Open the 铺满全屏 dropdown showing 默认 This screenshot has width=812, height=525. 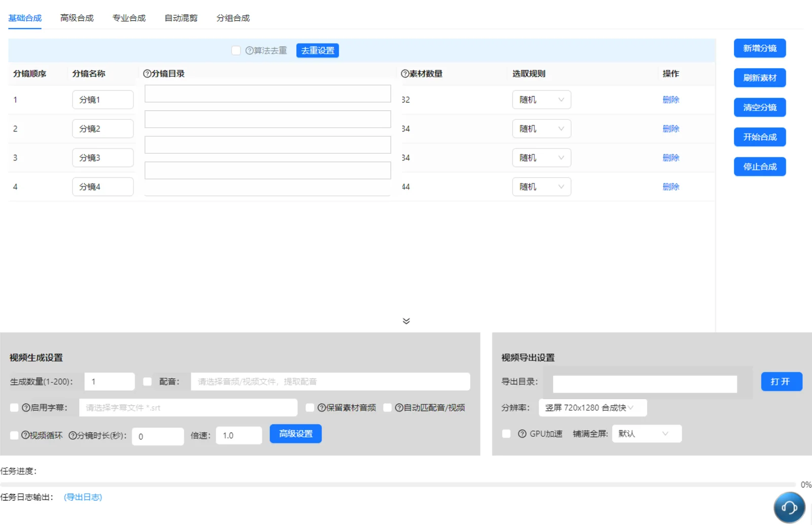pos(647,434)
